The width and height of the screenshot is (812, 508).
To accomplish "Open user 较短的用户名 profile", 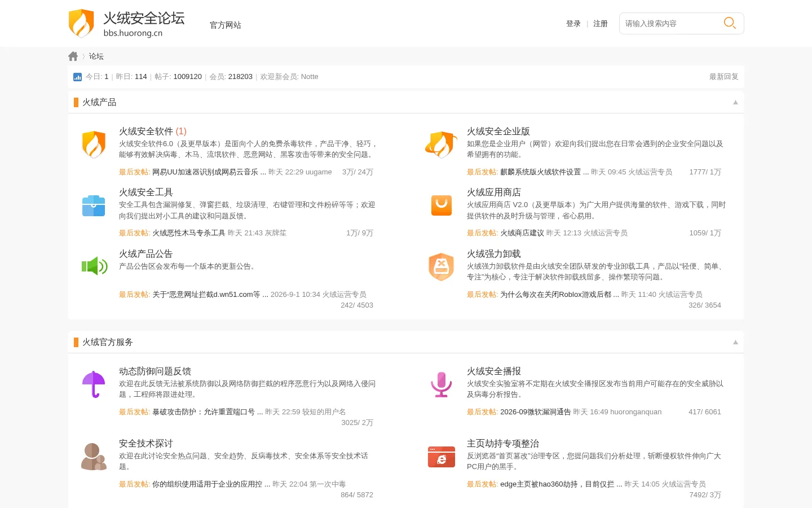I will pos(324,412).
